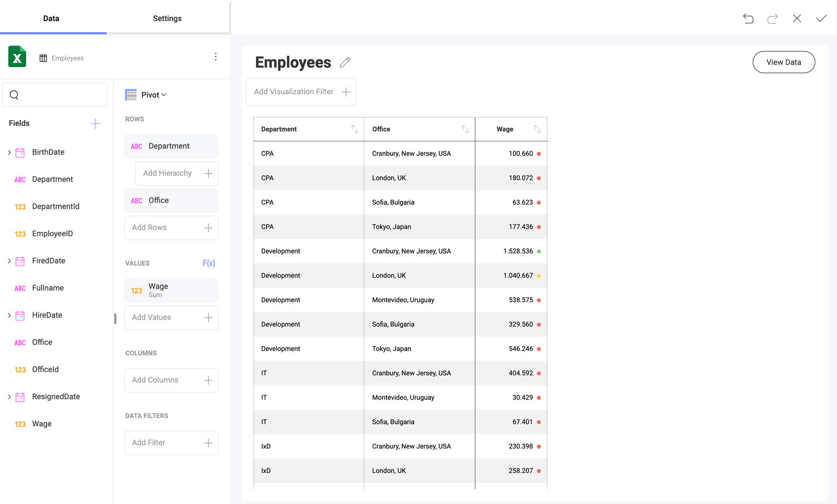Viewport: 837px width, 504px height.
Task: Click the green indicator beside 1.528.536
Action: [539, 251]
